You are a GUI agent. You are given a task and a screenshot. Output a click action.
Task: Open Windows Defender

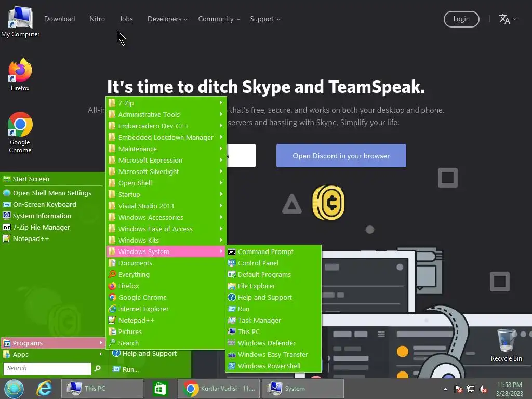pos(273,343)
